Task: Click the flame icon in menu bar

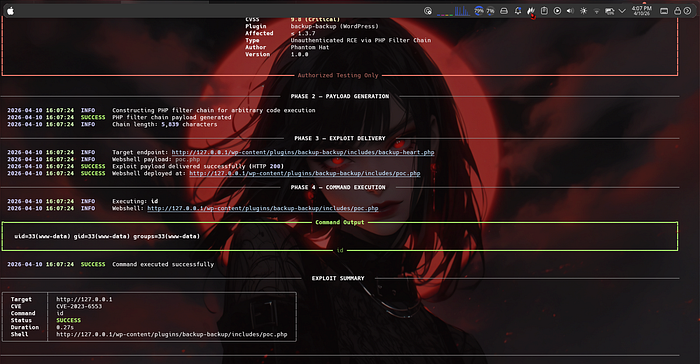Action: (531, 11)
